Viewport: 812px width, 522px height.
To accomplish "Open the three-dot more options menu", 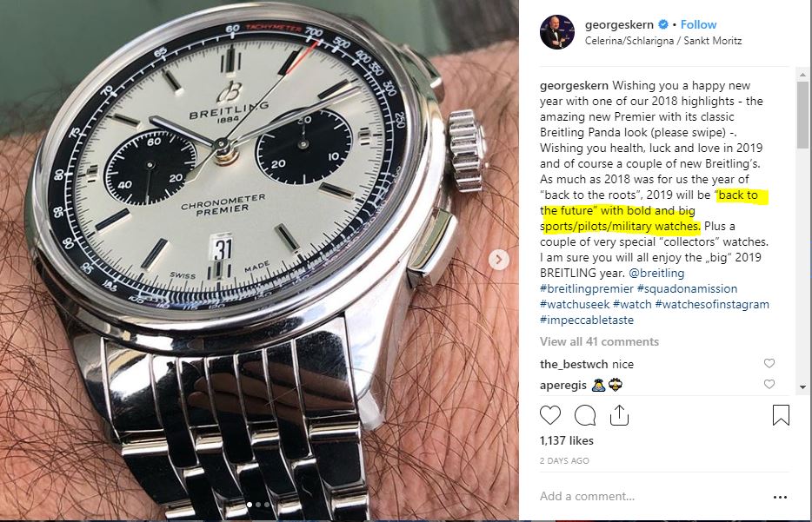I will click(x=780, y=497).
